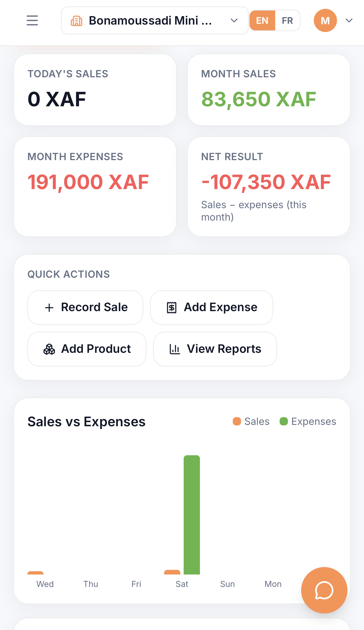Viewport: 364px width, 630px height.
Task: Open the Net Result card
Action: (269, 187)
